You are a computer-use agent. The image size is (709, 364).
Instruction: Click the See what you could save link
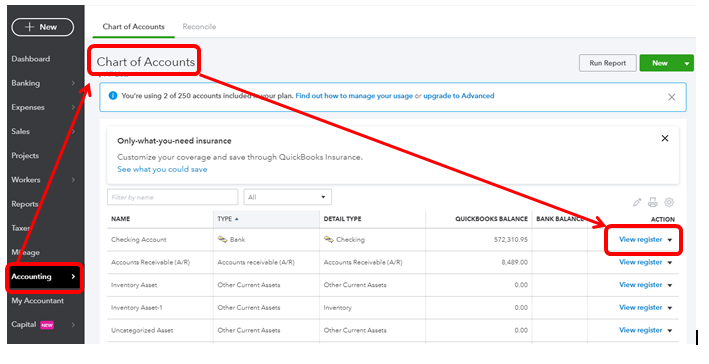[162, 170]
